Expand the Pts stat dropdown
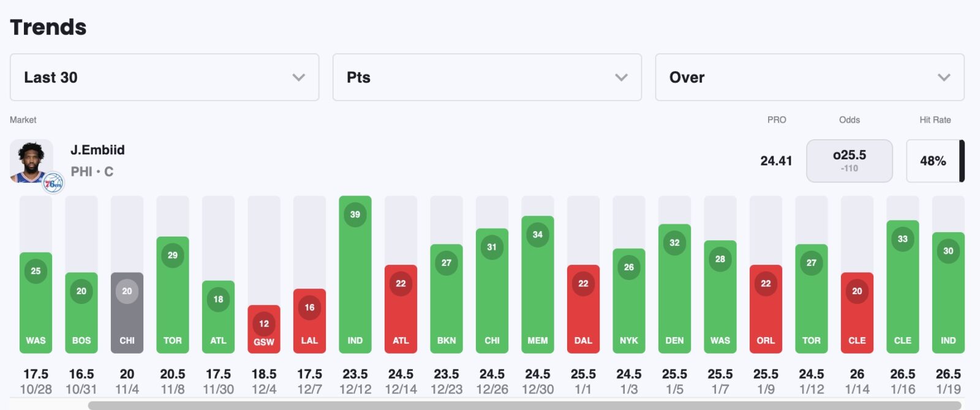 point(487,77)
